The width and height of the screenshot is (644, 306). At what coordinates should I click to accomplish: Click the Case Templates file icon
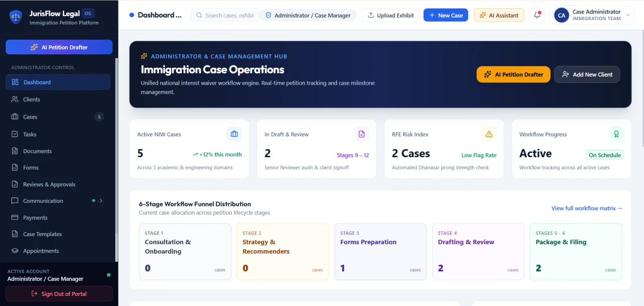point(15,234)
